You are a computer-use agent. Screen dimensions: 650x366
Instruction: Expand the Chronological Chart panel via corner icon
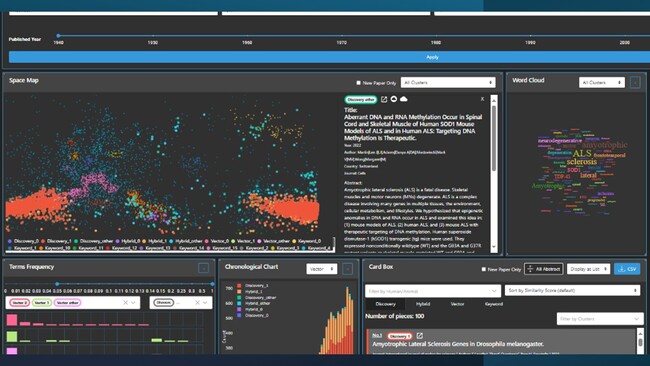point(348,269)
